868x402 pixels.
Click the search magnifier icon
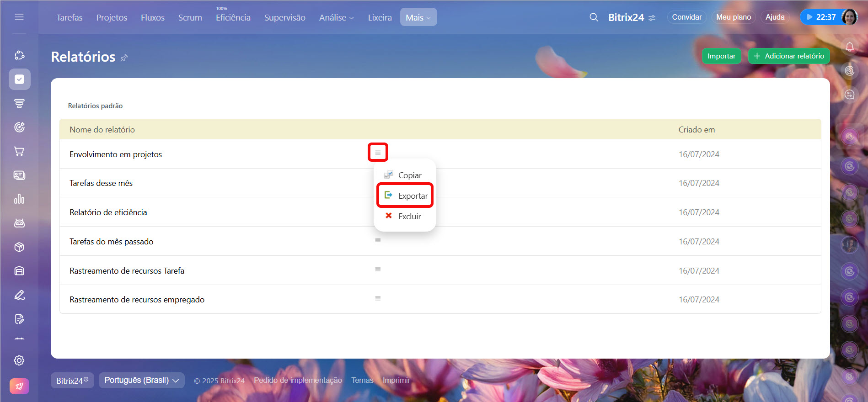594,17
